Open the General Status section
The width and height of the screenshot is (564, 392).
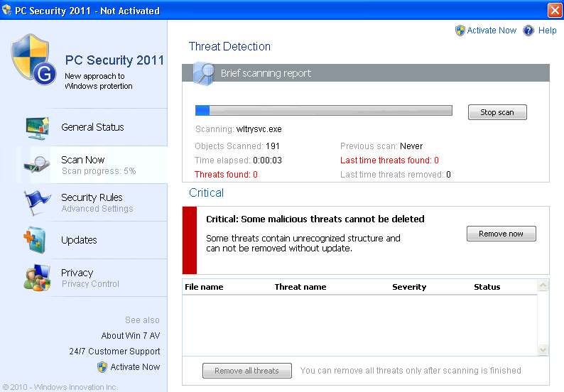[x=92, y=127]
